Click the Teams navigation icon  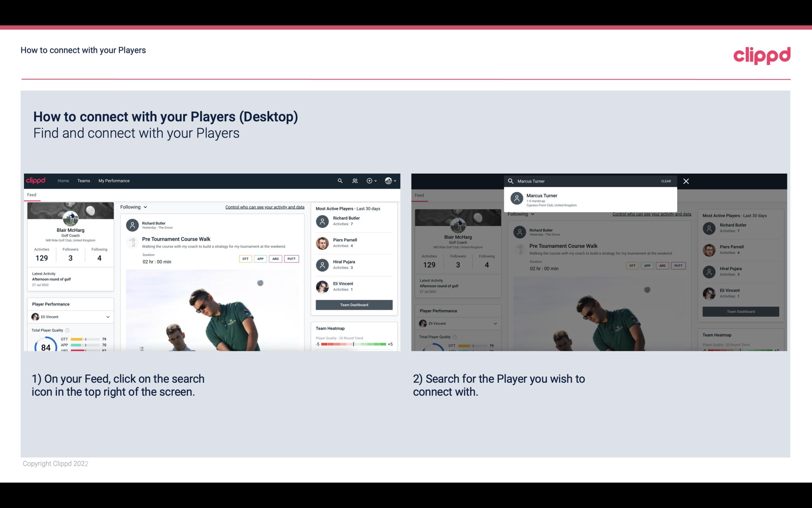pyautogui.click(x=84, y=180)
